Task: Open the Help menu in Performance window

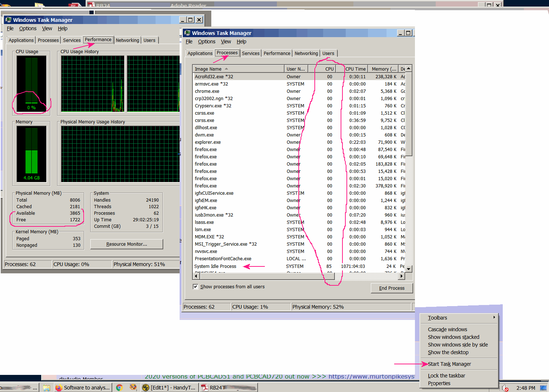Action: pos(63,28)
